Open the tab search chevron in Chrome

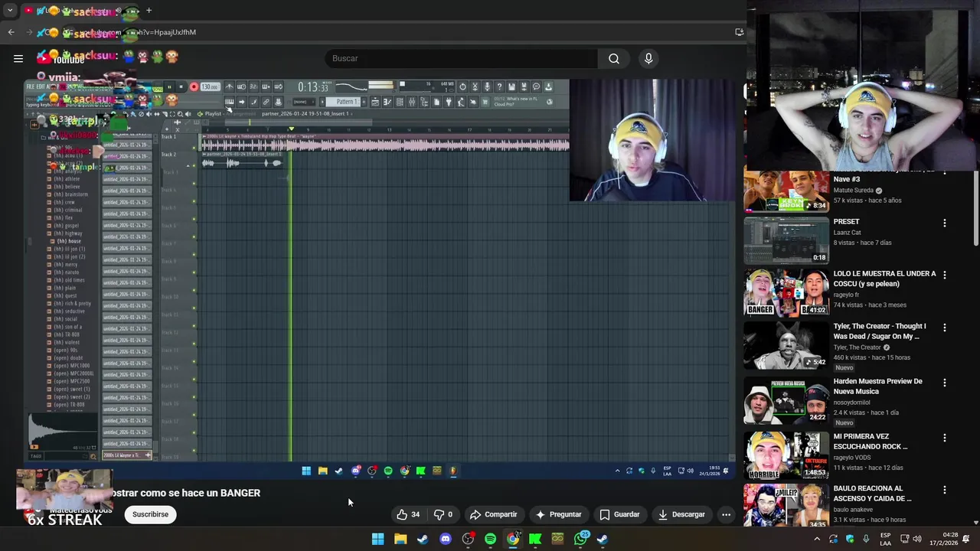click(10, 11)
